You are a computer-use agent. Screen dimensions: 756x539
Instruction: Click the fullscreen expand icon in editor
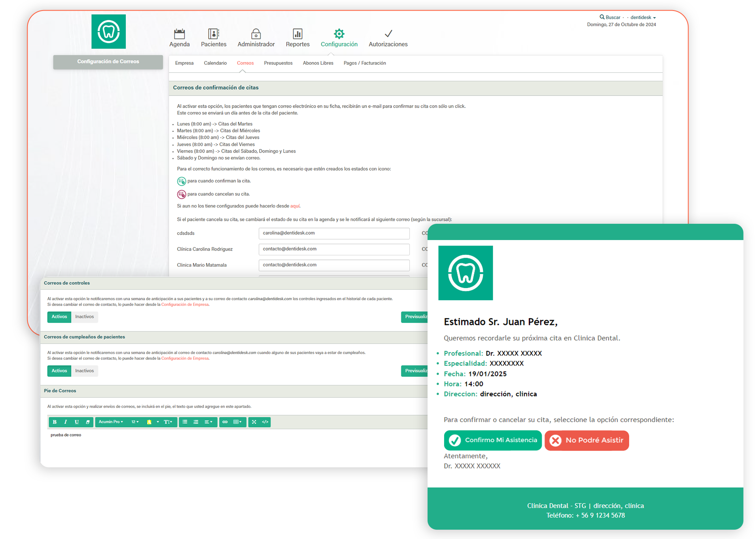[x=254, y=422]
